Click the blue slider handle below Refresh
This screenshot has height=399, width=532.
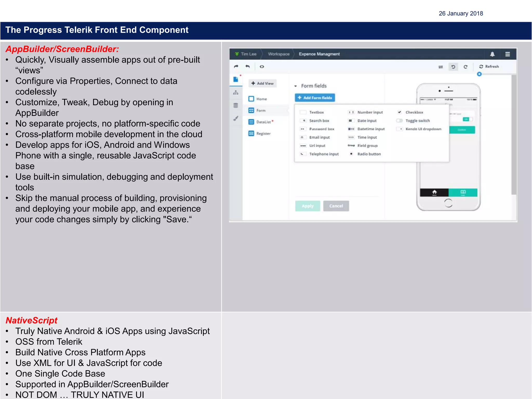479,74
